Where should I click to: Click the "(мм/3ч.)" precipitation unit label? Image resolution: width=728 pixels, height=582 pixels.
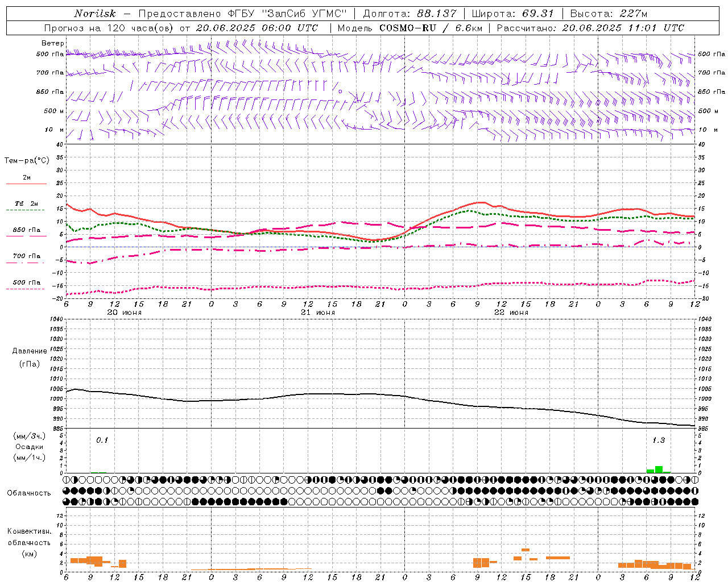[30, 436]
